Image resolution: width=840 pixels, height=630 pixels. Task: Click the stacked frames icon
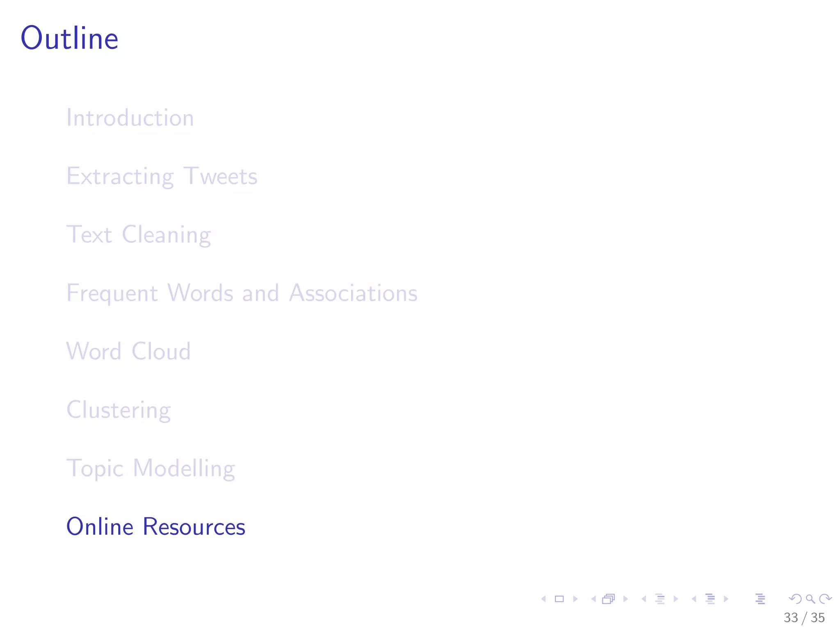point(609,599)
